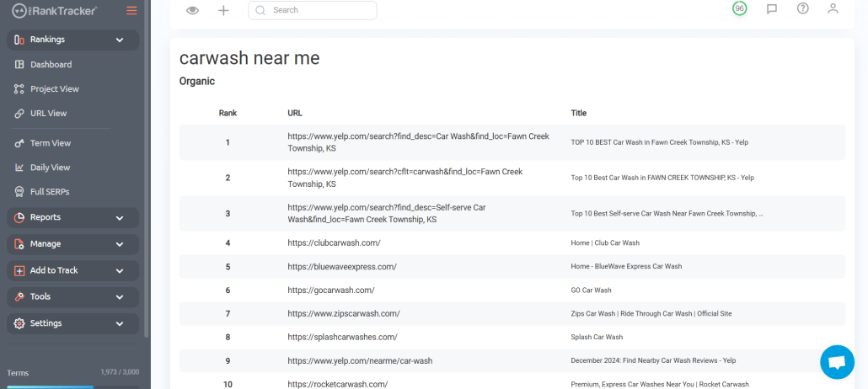The width and height of the screenshot is (868, 389).
Task: Open the messages speech-bubble icon
Action: [x=772, y=9]
